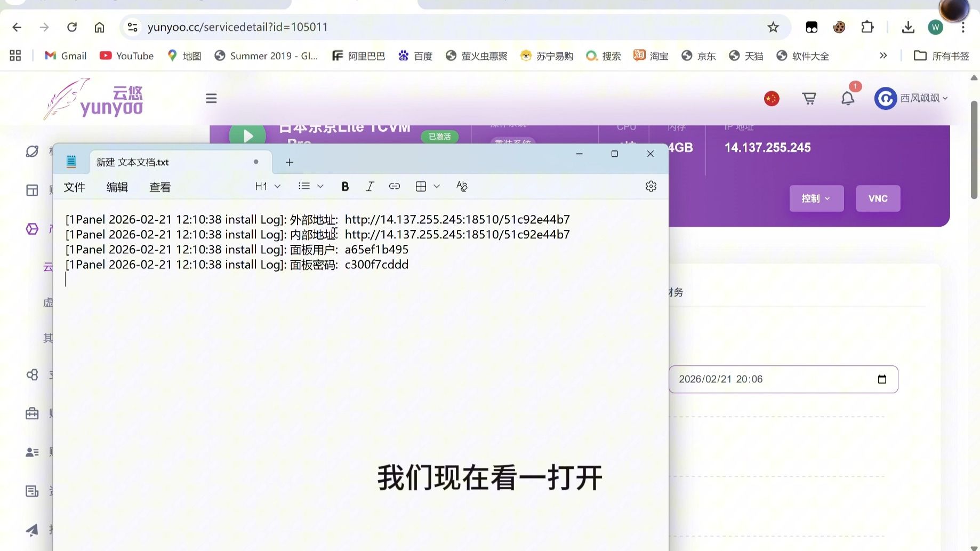Open the apps grid in bookmarks bar
980x551 pixels.
15,56
